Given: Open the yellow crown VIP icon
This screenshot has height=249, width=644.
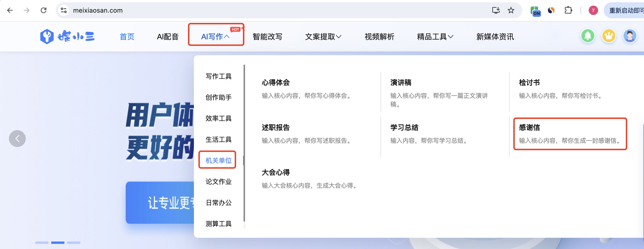Looking at the screenshot, I should tap(609, 36).
